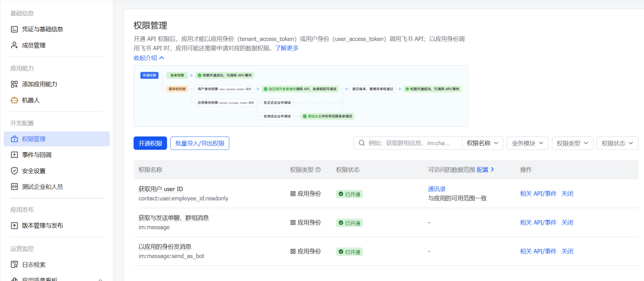Click the 事件与回调 sidebar icon
Image resolution: width=644 pixels, height=281 pixels.
pos(14,155)
